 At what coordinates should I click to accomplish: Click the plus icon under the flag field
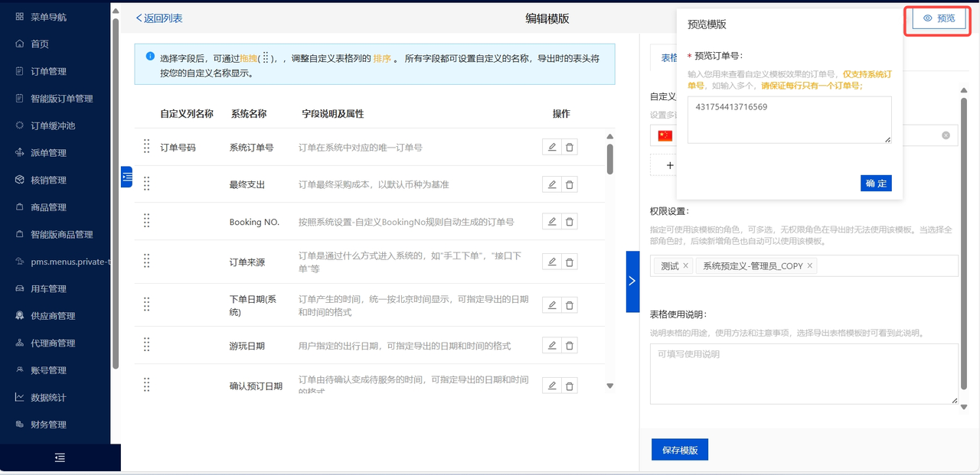[670, 165]
